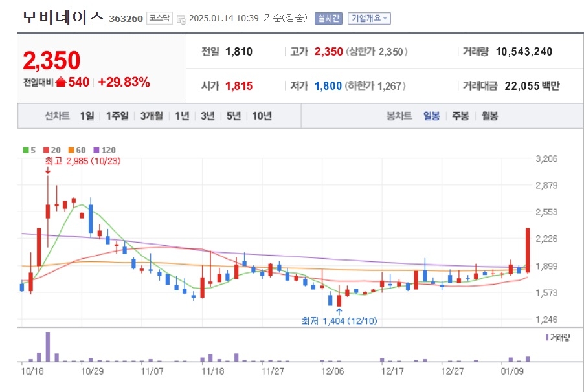Click the 3,206 price axis label
Image resolution: width=584 pixels, height=392 pixels.
[x=546, y=159]
